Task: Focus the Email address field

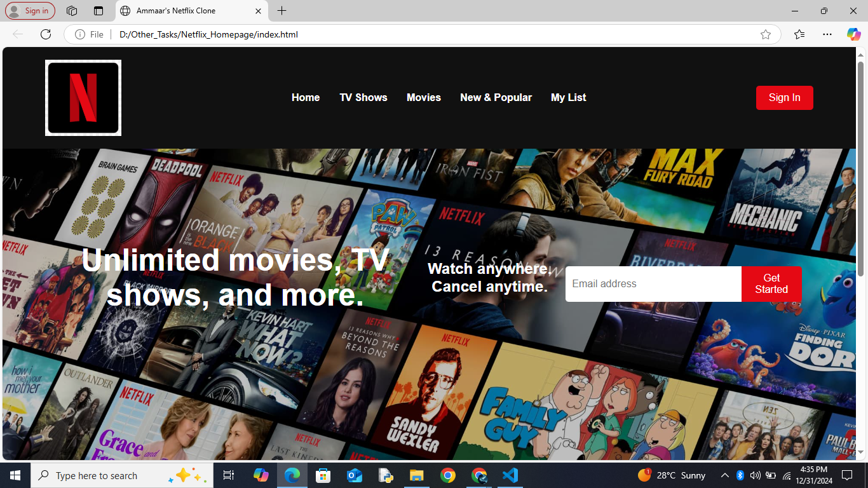Action: pos(653,284)
